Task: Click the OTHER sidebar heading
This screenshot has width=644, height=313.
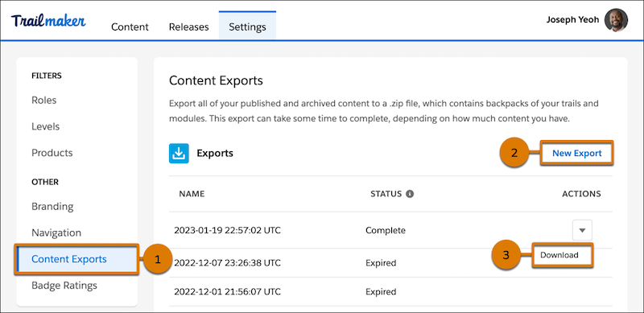Action: click(45, 182)
